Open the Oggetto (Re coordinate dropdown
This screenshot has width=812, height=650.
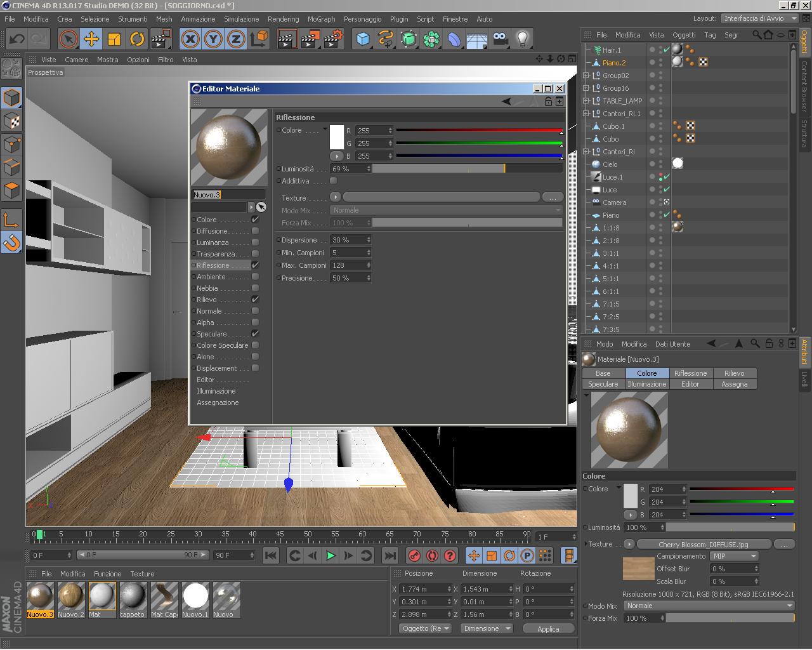click(425, 628)
